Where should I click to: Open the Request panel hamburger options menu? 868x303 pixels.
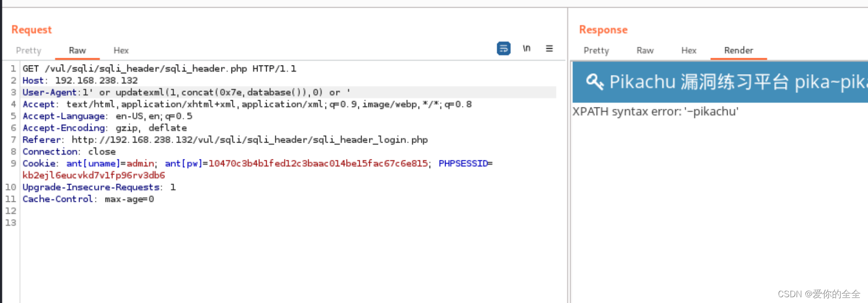tap(549, 48)
